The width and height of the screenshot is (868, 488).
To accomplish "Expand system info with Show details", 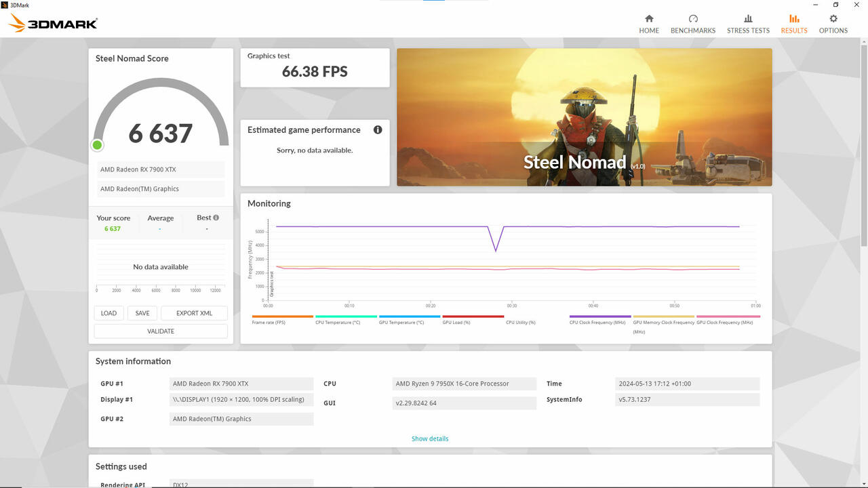I will point(430,439).
